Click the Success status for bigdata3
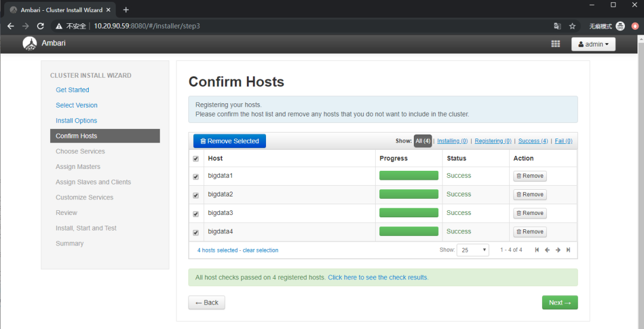Viewport: 644px width, 329px height. (459, 213)
